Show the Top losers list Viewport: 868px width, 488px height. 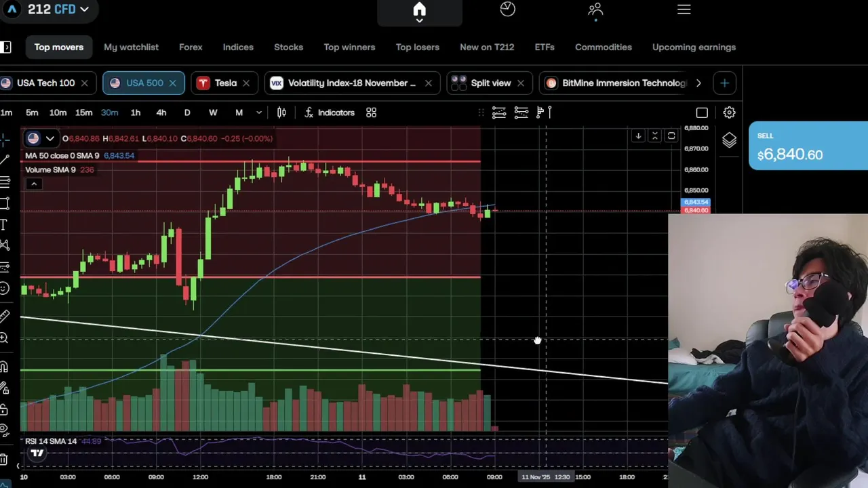point(418,47)
